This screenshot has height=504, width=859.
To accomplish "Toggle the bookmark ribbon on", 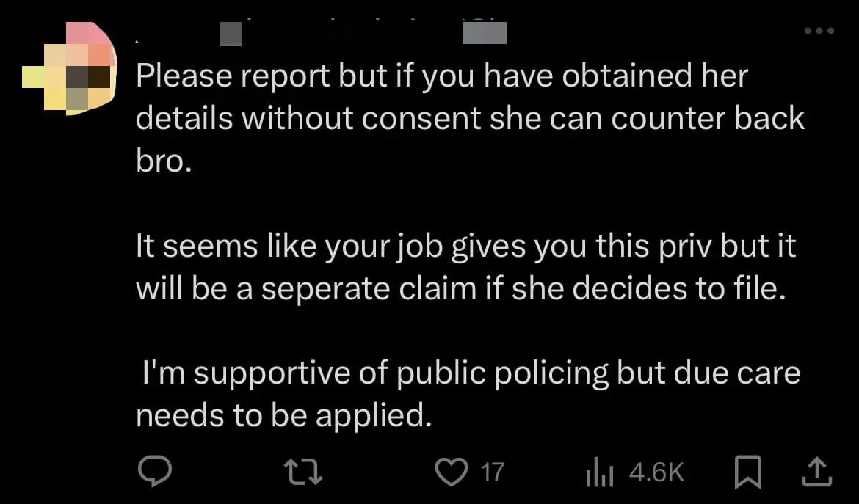I will [x=748, y=472].
